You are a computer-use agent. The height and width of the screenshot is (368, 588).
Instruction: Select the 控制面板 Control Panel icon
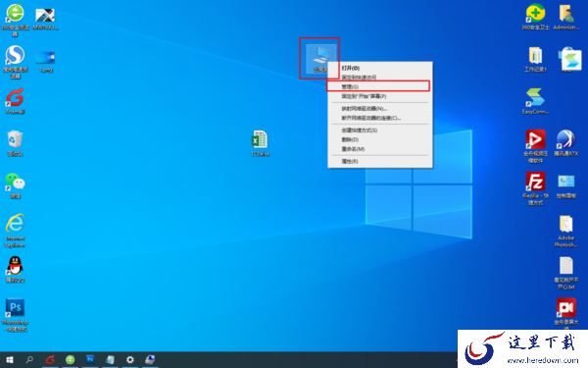click(566, 185)
